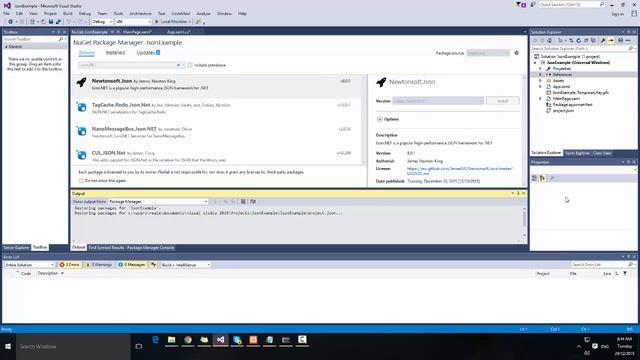
Task: Click the Windows Start button
Action: pos(8,347)
